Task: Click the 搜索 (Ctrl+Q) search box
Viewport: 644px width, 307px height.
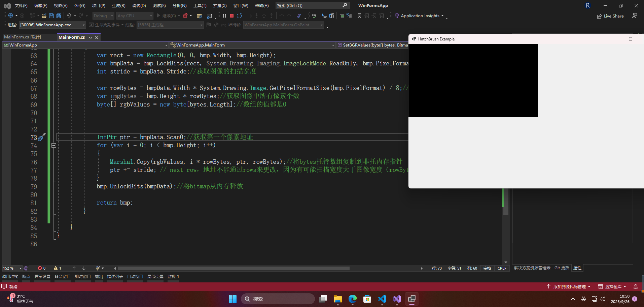Action: pyautogui.click(x=312, y=6)
